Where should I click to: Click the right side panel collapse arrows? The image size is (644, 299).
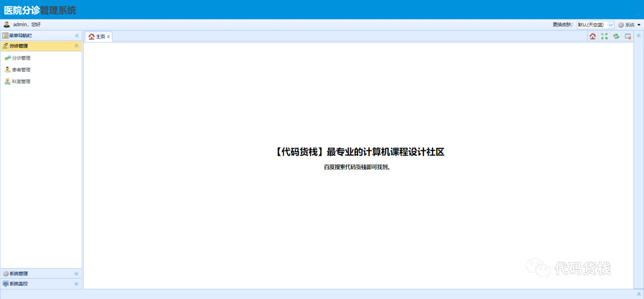[x=638, y=35]
